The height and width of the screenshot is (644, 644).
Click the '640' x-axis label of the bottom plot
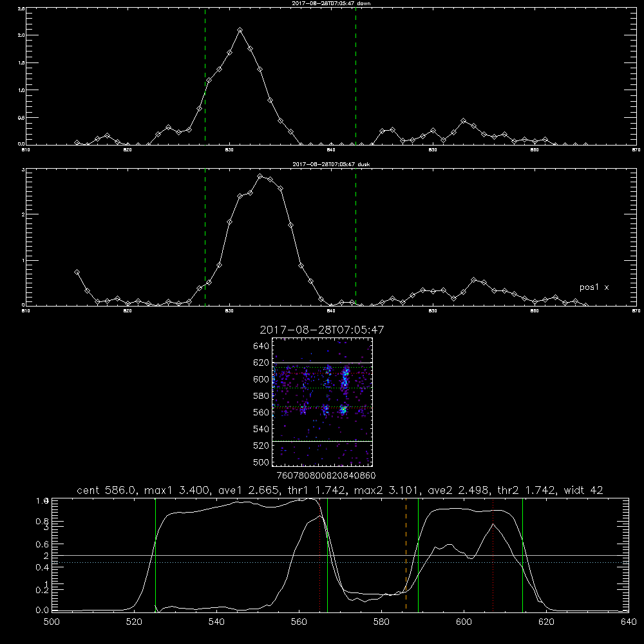(x=629, y=622)
